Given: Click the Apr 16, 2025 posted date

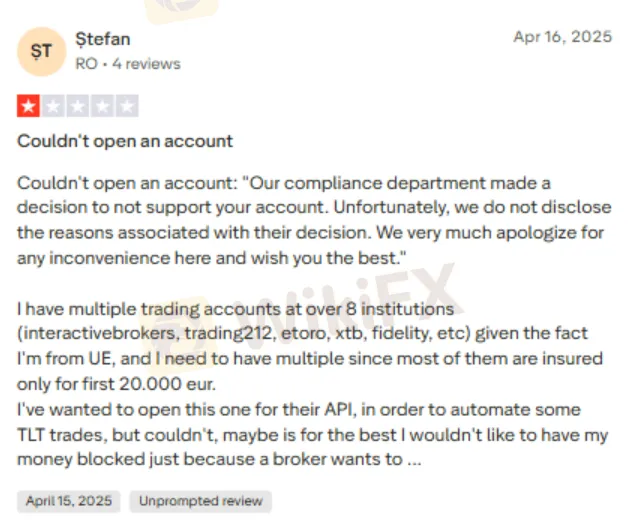Looking at the screenshot, I should pos(562,37).
